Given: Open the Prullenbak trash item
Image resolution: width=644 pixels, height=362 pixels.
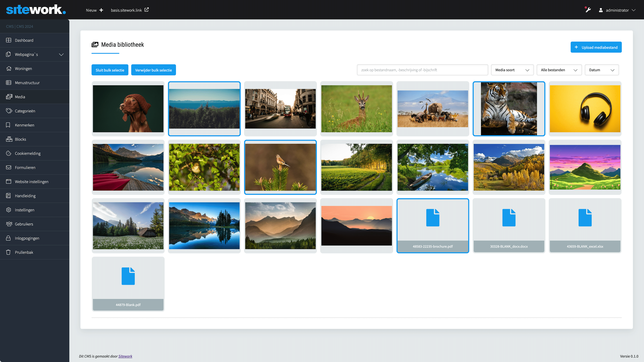Looking at the screenshot, I should pos(24,252).
